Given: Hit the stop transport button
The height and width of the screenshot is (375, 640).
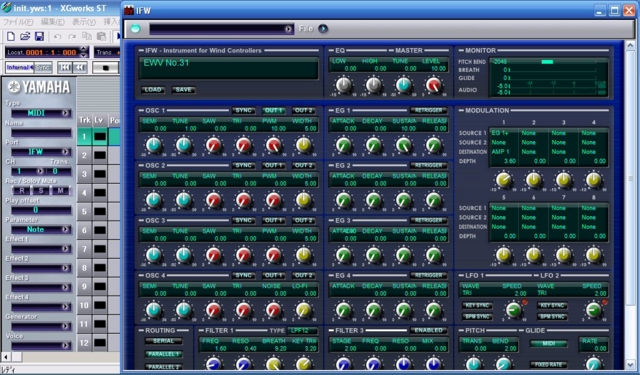Looking at the screenshot, I should tap(106, 67).
